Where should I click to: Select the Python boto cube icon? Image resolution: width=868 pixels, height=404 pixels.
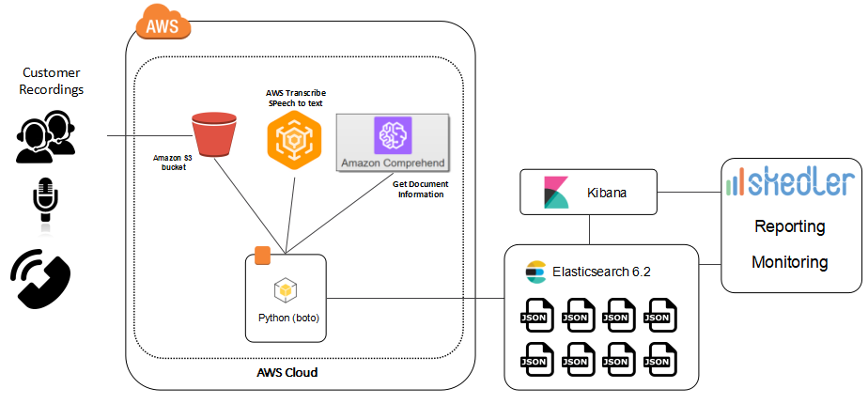click(287, 290)
